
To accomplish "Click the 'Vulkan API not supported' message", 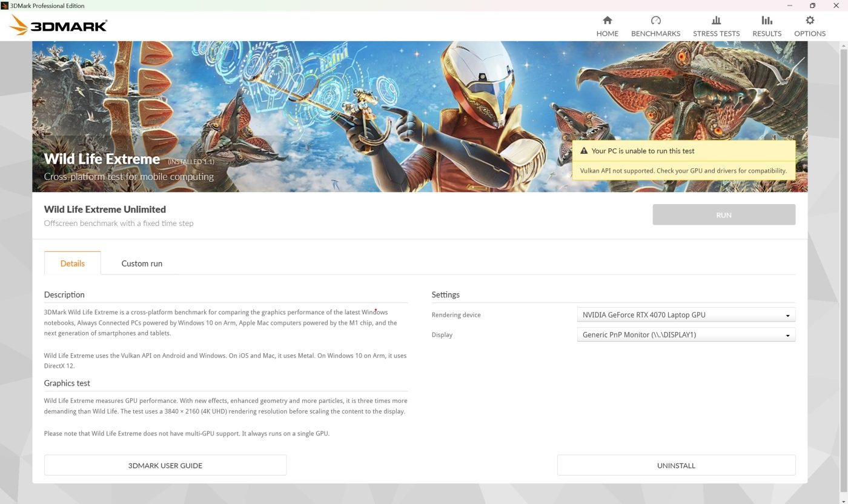I will (x=683, y=171).
